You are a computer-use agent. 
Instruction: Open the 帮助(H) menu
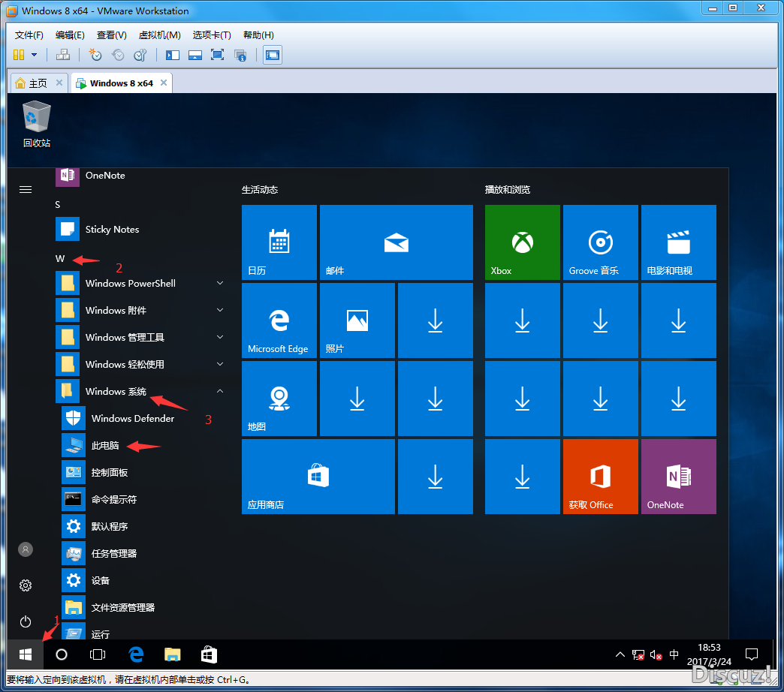[x=258, y=35]
